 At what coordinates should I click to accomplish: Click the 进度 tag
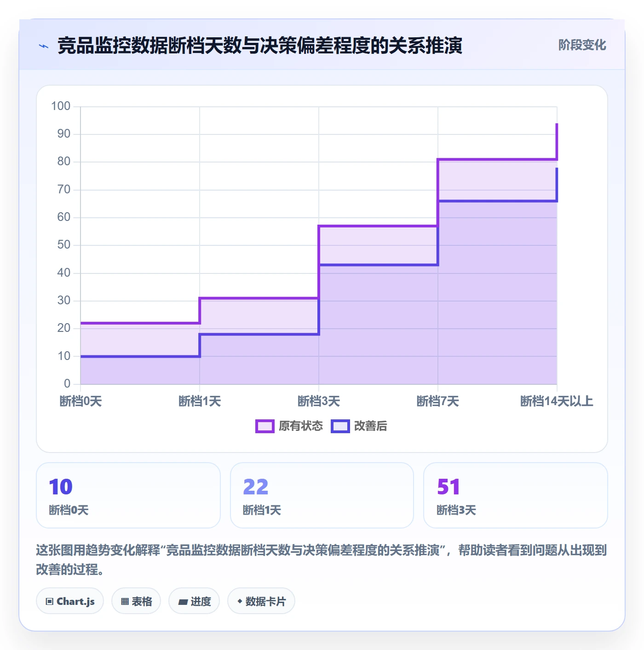coord(194,601)
